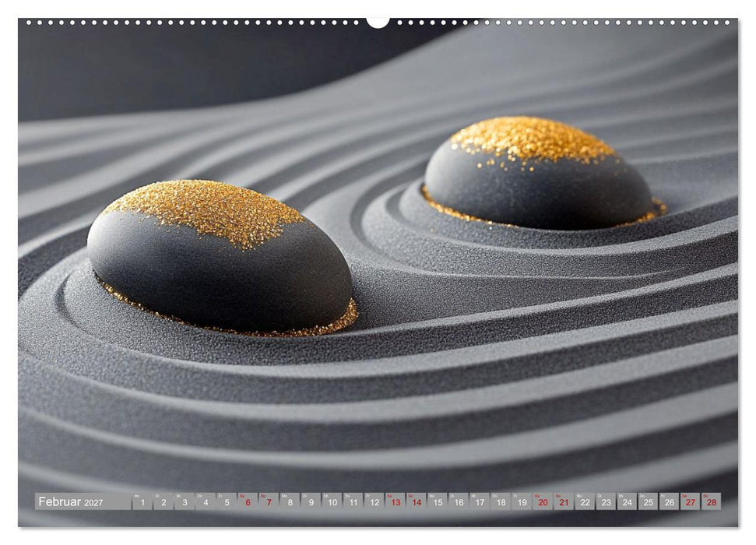Click the "Februar 2027" month label
This screenshot has height=545, width=756.
pos(71,501)
